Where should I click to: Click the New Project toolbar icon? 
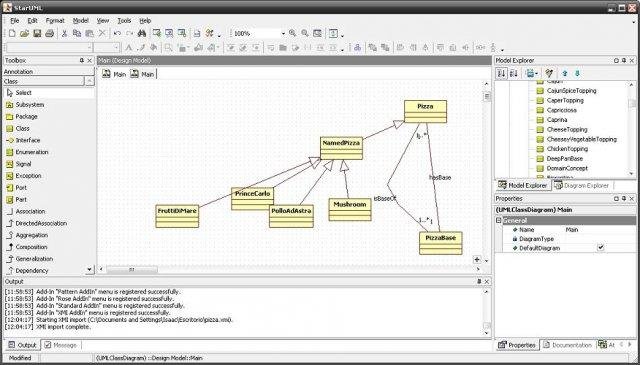(12, 33)
